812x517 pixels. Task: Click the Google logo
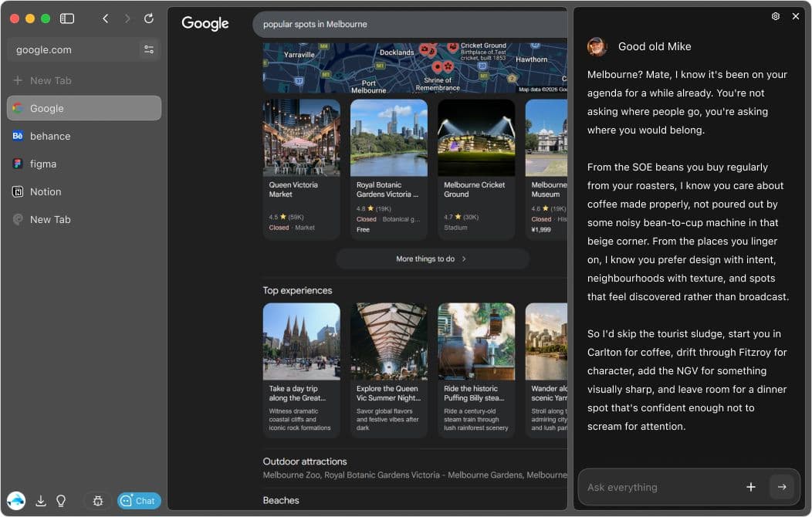[205, 24]
